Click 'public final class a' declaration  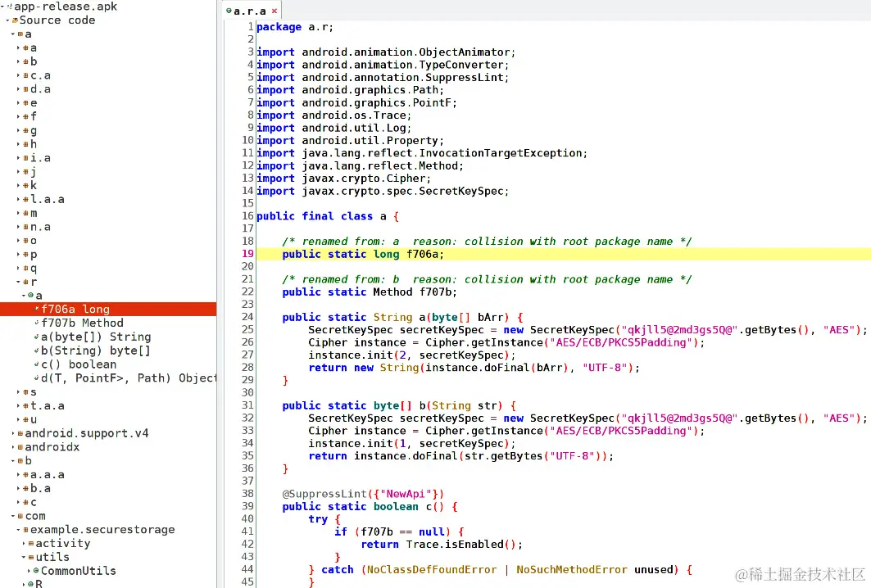point(321,216)
